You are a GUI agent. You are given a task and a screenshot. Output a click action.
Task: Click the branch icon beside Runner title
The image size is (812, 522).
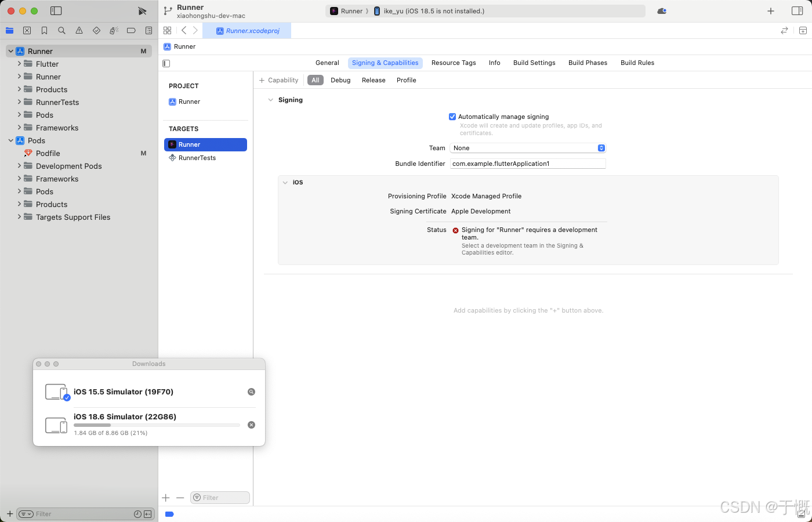click(168, 11)
